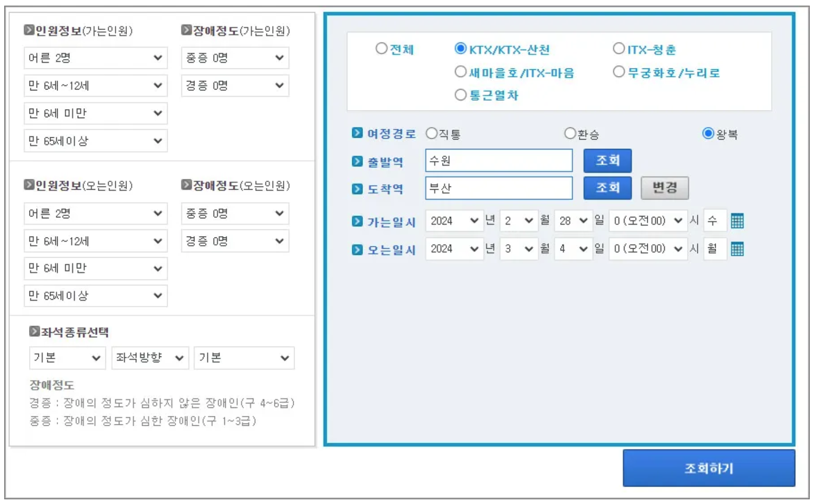This screenshot has width=814, height=504.
Task: Open the 어른 2명 passenger dropdown
Action: point(95,58)
